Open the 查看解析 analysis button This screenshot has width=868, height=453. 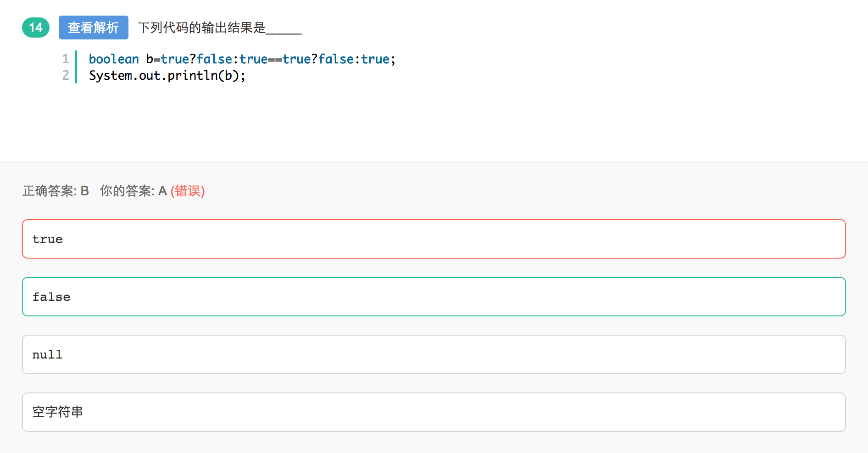click(94, 28)
